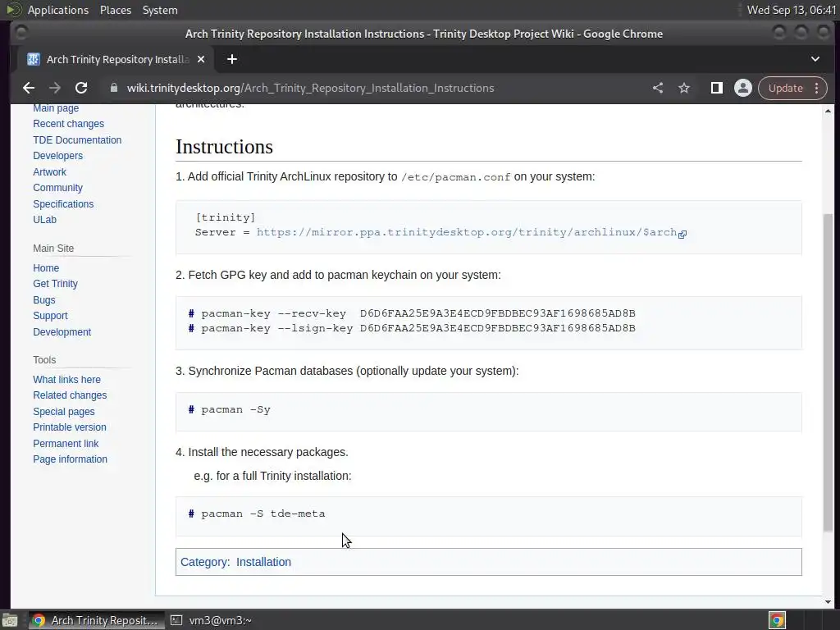This screenshot has width=840, height=630.
Task: Open Printable version link
Action: tap(70, 427)
